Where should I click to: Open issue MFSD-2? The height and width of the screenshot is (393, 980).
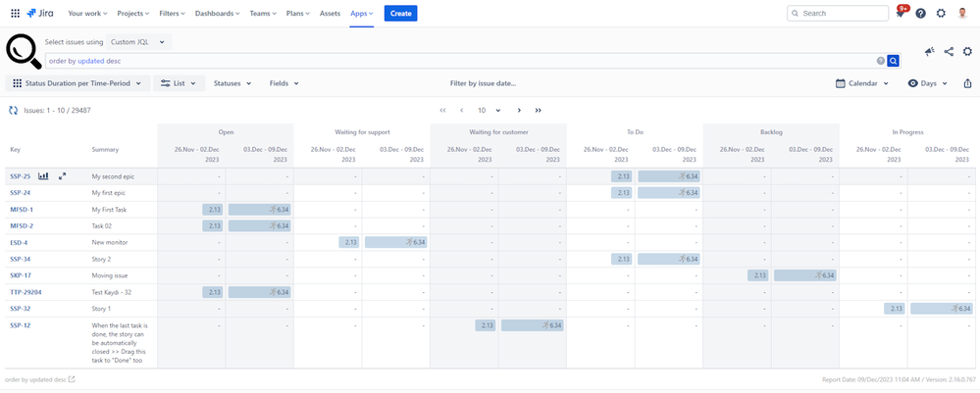pyautogui.click(x=22, y=226)
